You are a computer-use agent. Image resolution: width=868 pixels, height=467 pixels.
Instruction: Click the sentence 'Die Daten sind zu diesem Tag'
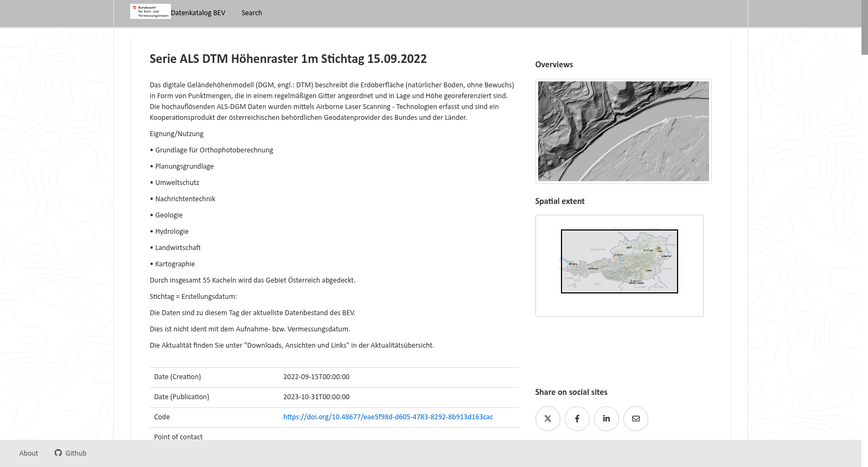pyautogui.click(x=253, y=313)
